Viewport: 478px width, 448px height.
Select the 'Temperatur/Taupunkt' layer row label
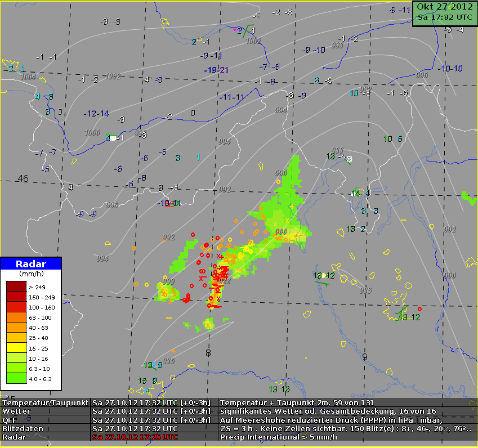click(x=45, y=403)
